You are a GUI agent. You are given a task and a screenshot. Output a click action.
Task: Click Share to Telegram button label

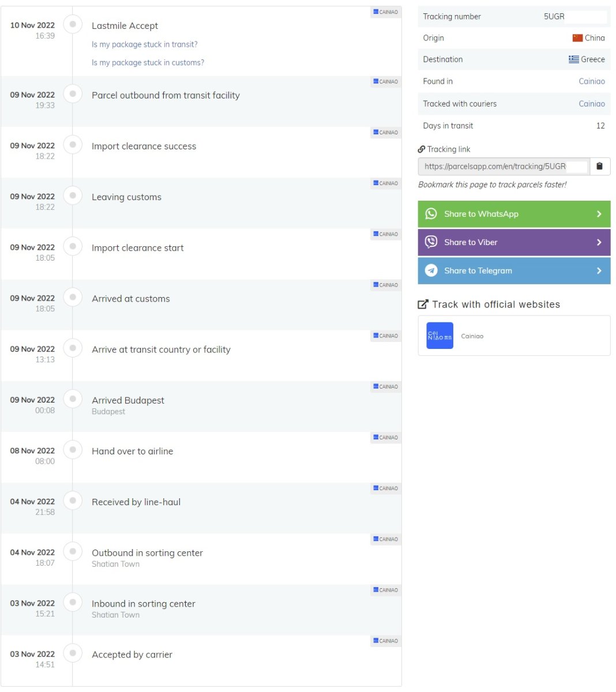coord(478,270)
